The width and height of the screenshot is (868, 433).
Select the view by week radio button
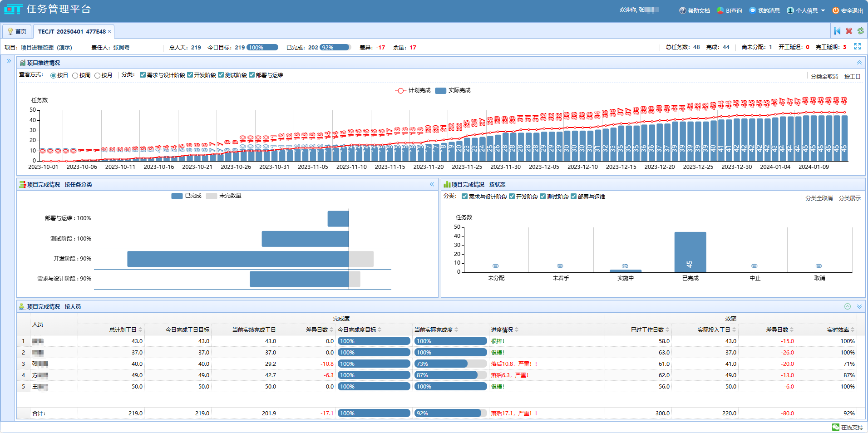tap(75, 75)
